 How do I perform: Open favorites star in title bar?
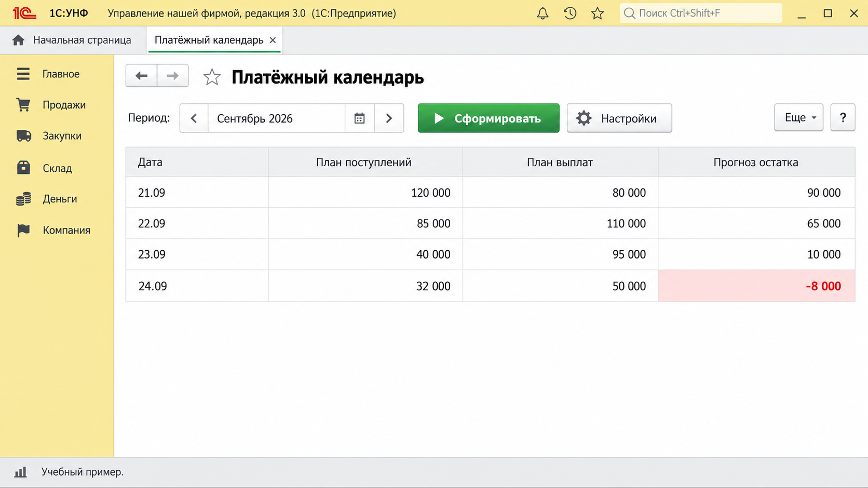coord(598,13)
